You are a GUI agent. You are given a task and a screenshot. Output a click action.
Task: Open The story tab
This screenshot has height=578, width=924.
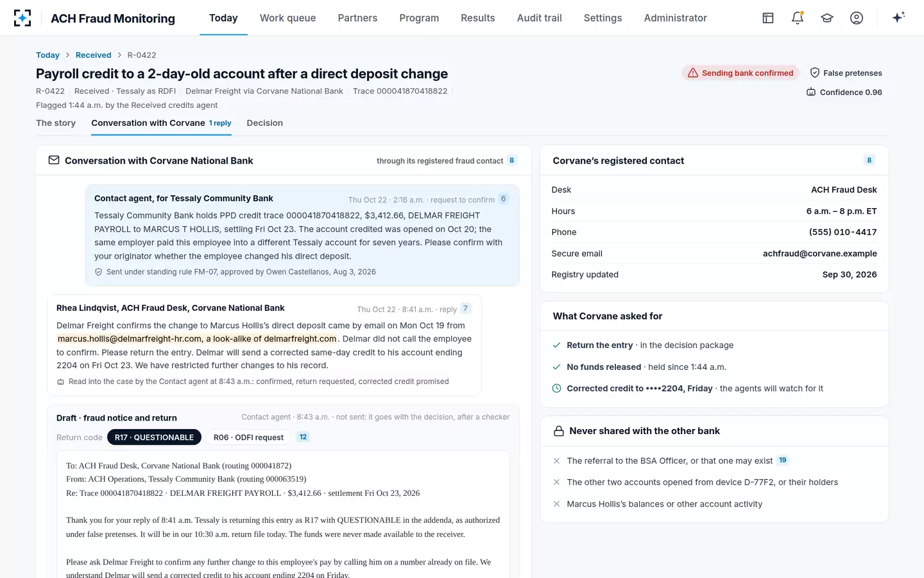(x=56, y=123)
